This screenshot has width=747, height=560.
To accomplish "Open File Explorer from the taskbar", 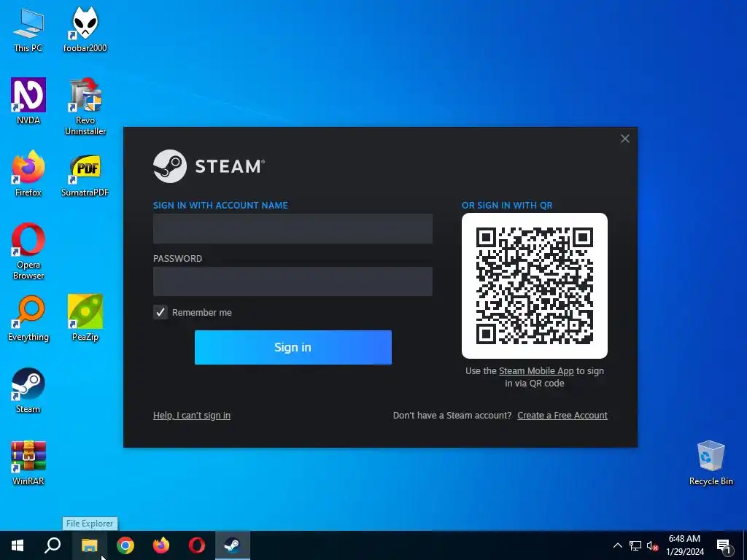I will (89, 545).
